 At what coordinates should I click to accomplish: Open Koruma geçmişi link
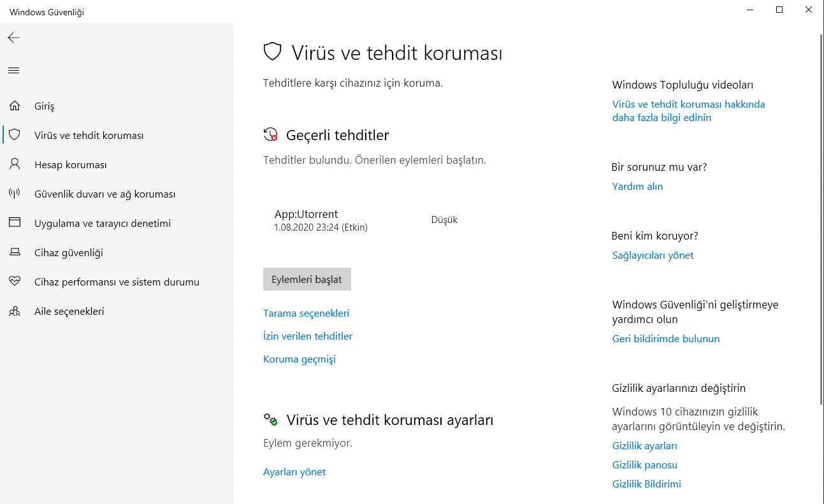click(x=300, y=359)
